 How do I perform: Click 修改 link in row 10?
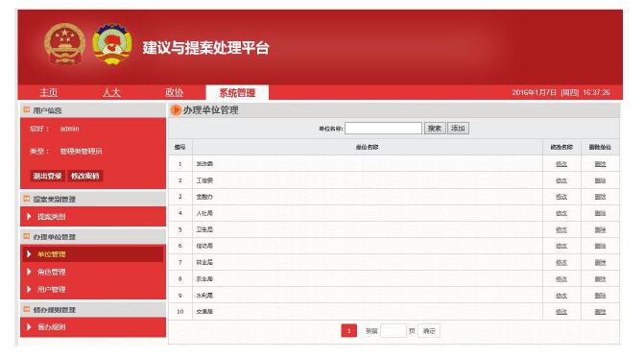pos(561,312)
